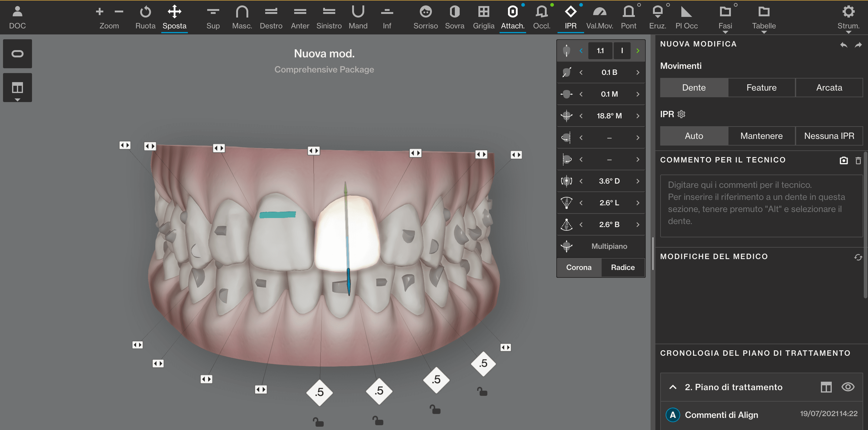
Task: Switch to Sup upper arch view
Action: point(213,18)
